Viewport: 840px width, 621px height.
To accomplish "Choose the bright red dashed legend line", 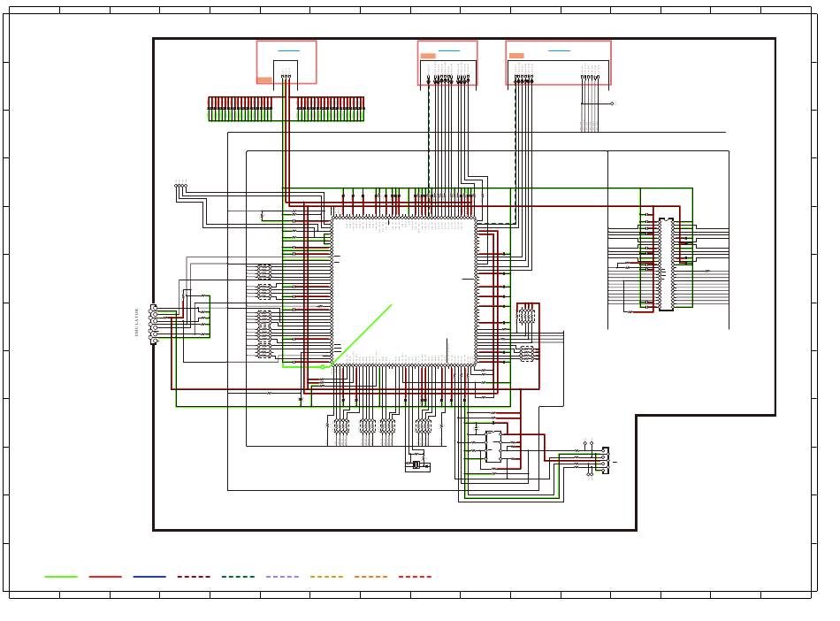I will pyautogui.click(x=416, y=577).
